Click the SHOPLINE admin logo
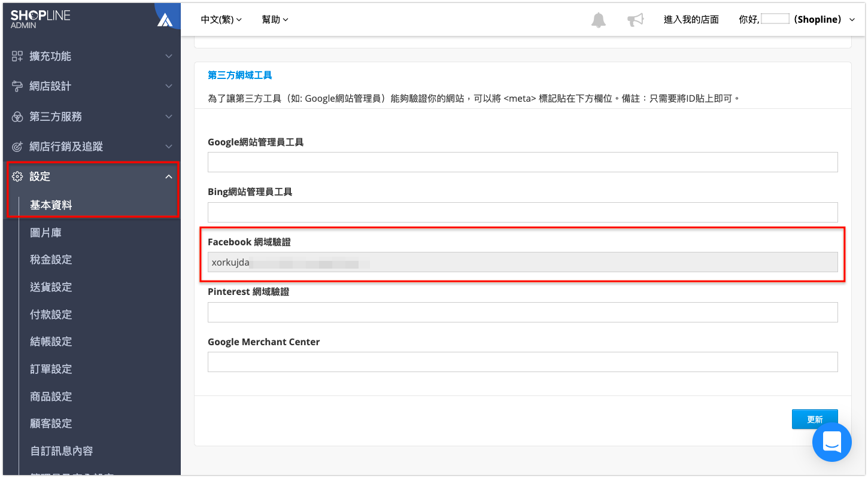This screenshot has height=478, width=868. click(x=41, y=18)
